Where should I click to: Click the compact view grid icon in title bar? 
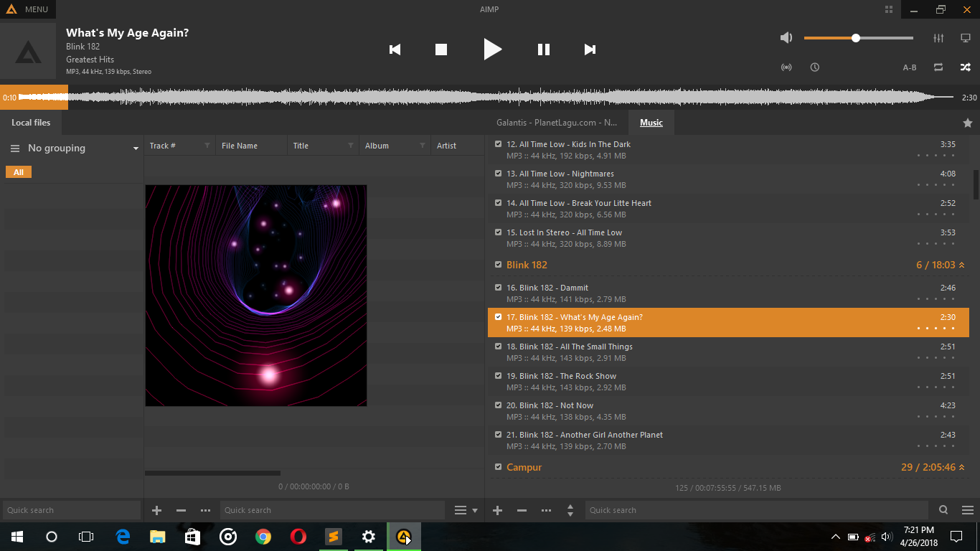tap(889, 9)
